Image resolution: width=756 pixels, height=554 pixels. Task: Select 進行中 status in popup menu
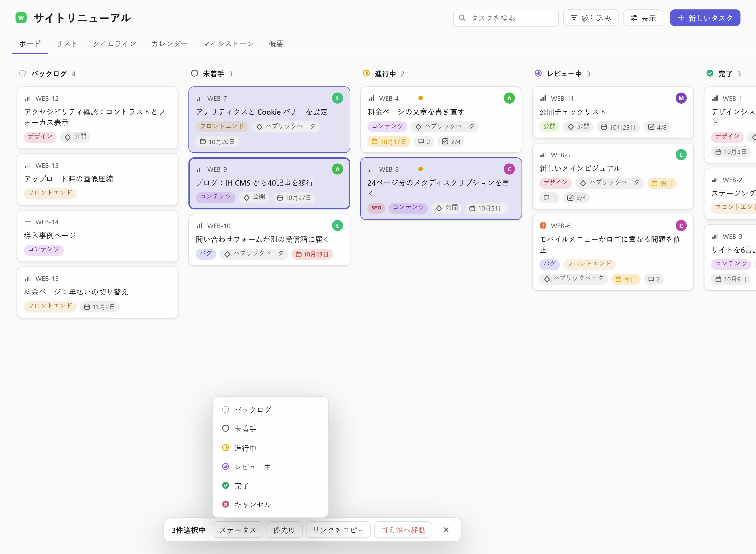270,448
